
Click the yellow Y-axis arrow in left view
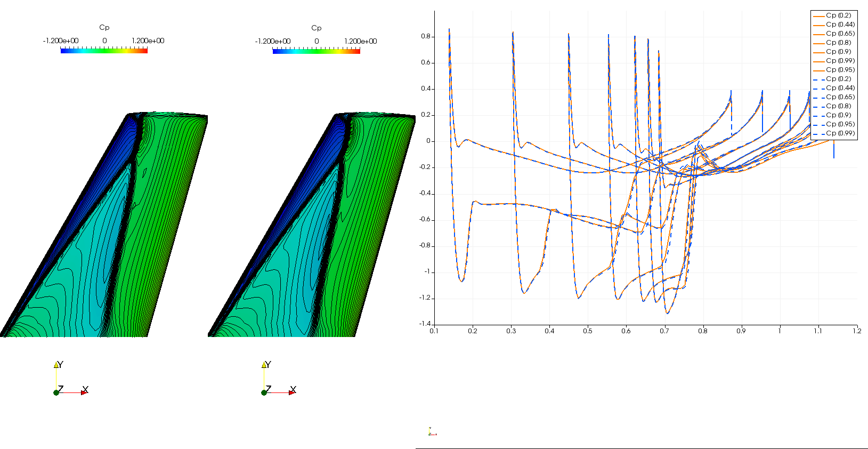point(56,365)
